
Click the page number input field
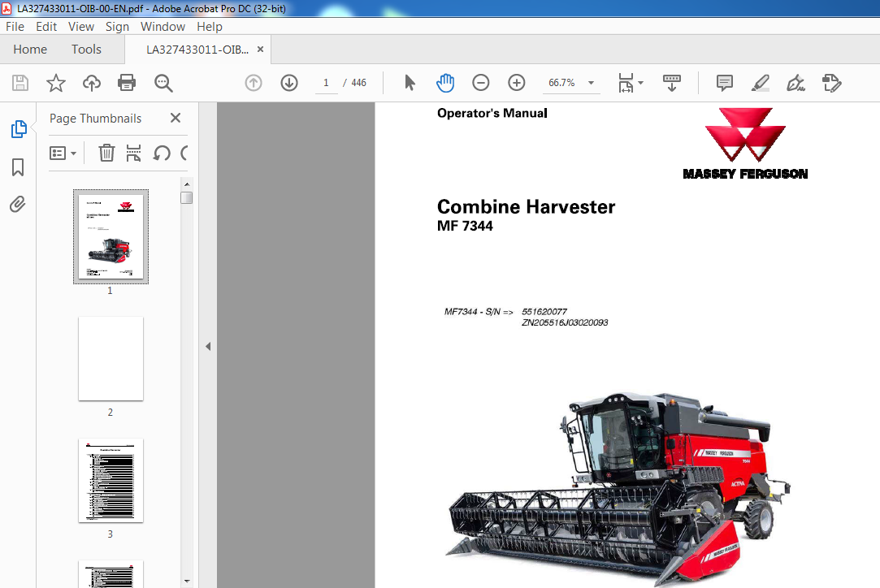[x=326, y=83]
